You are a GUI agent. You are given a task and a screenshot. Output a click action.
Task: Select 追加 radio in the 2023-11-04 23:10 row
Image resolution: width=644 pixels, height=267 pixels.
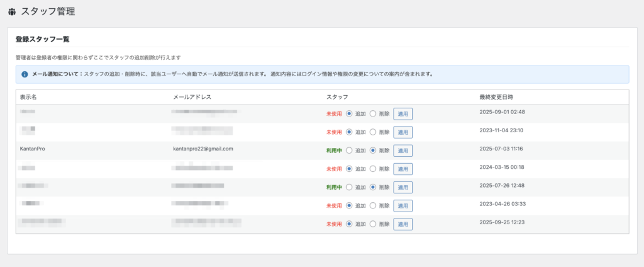coord(349,132)
